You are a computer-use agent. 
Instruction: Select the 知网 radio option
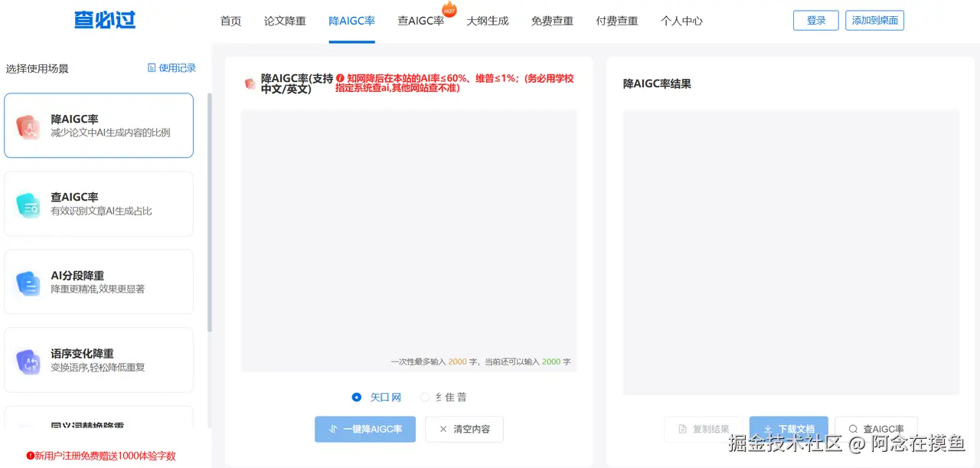[357, 398]
